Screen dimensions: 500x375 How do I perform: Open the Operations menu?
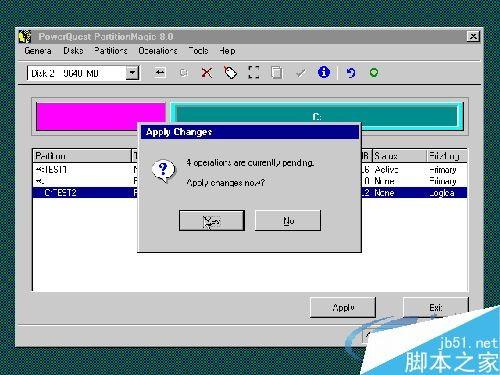tap(158, 51)
